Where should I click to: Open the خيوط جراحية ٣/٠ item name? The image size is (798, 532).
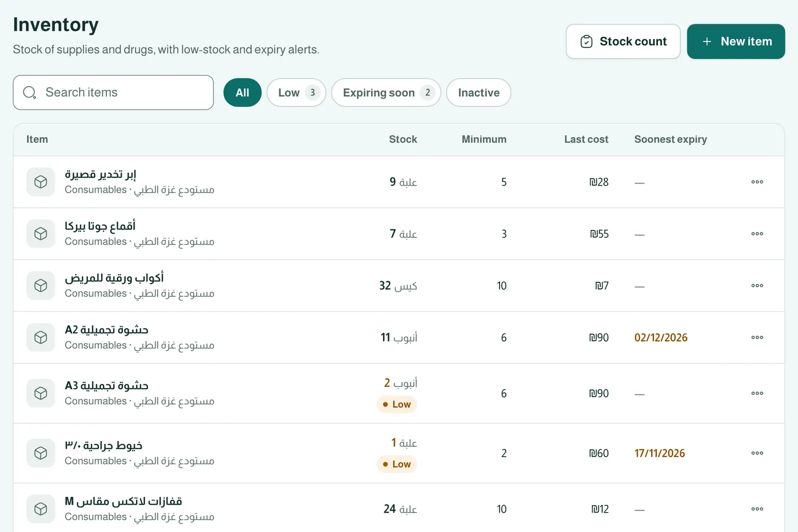(104, 446)
